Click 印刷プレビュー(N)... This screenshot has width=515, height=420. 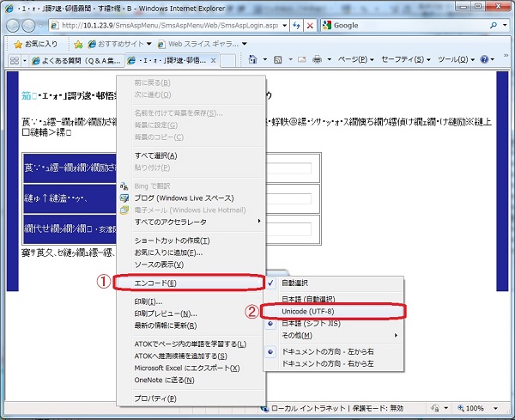191,313
